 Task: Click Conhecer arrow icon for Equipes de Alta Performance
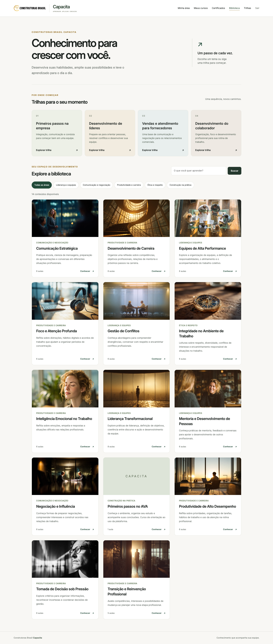(x=236, y=271)
